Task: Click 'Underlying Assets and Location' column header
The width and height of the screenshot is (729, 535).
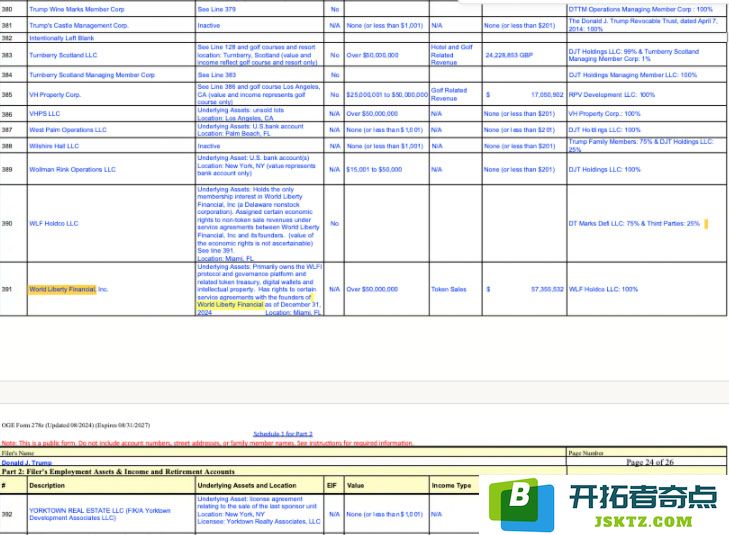Action: [x=247, y=486]
